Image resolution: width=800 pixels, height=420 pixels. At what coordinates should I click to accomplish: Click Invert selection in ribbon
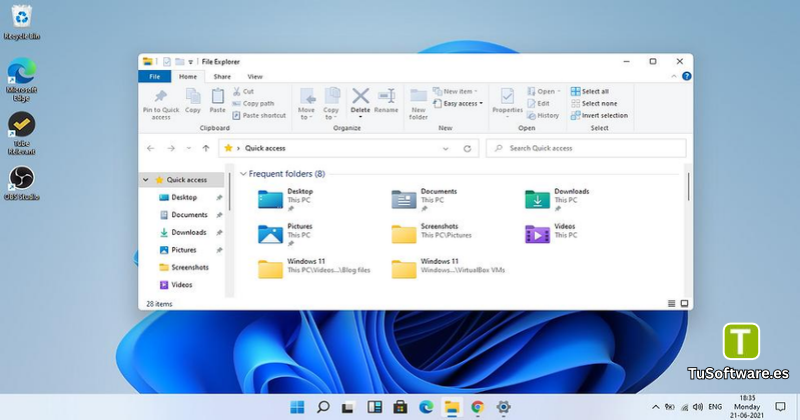coord(599,115)
